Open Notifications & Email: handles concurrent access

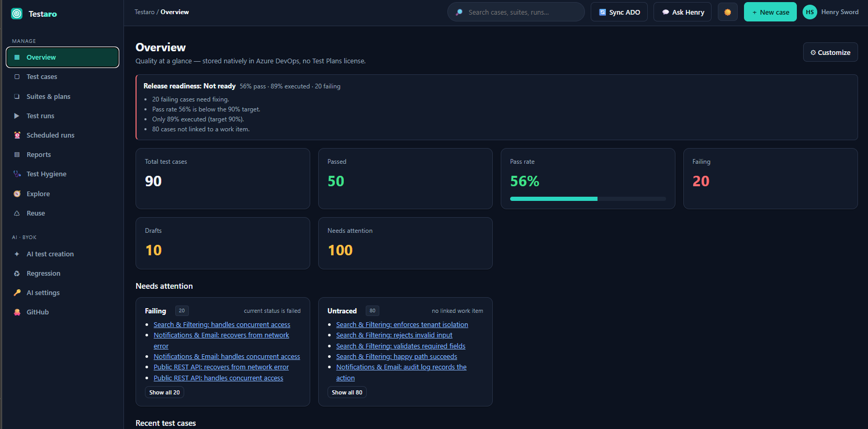point(227,357)
